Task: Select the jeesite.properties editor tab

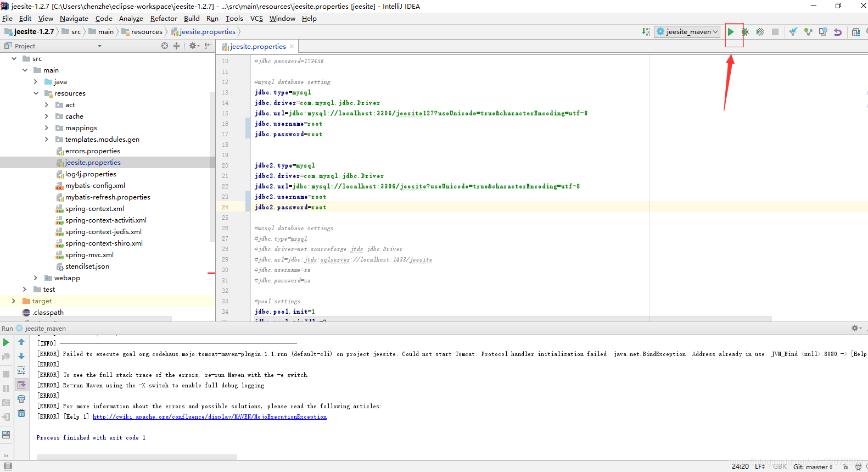Action: click(x=258, y=47)
